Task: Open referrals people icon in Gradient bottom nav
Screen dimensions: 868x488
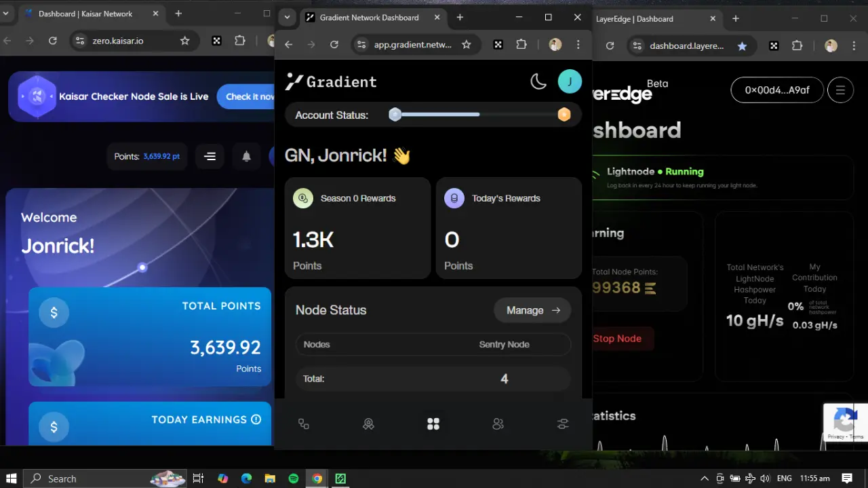Action: tap(498, 424)
